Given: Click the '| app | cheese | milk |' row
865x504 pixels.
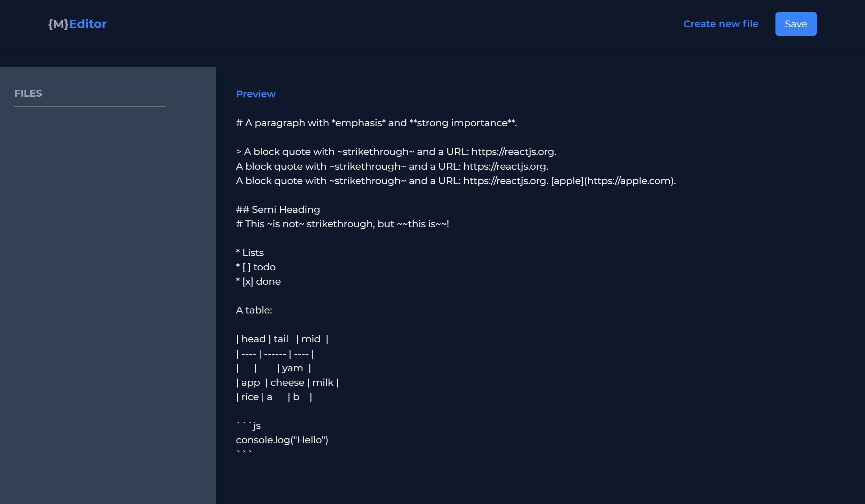Looking at the screenshot, I should pos(287,382).
